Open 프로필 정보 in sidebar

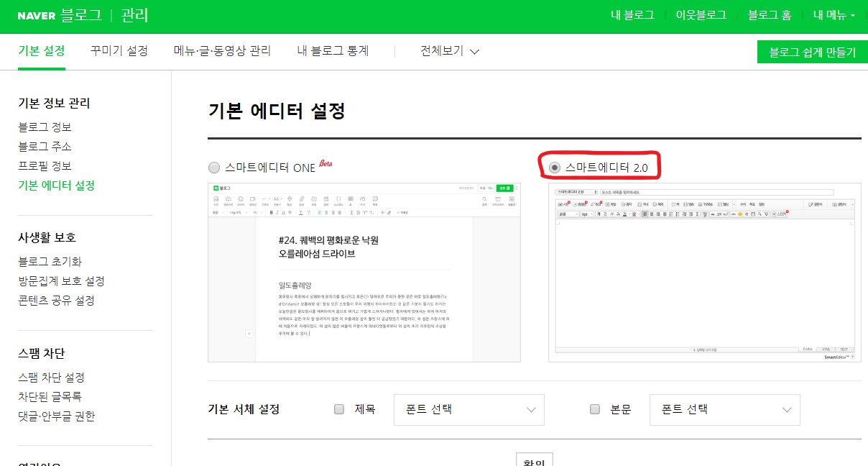click(45, 165)
